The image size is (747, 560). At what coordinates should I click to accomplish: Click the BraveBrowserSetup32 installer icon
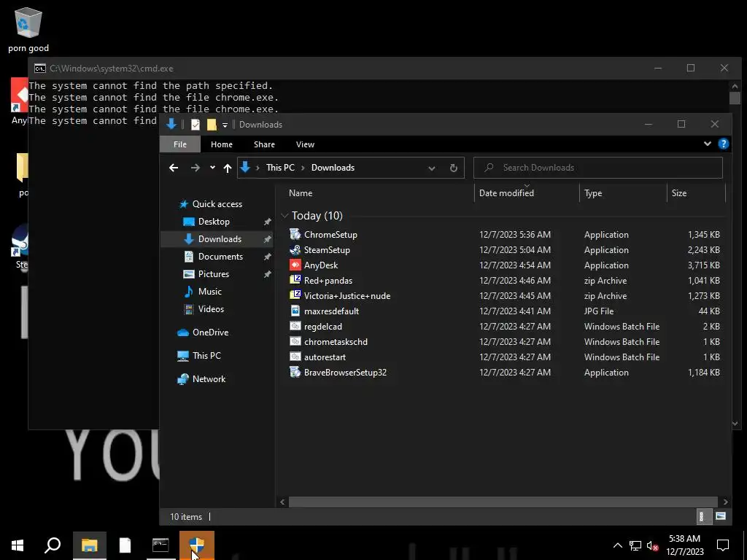(x=295, y=372)
